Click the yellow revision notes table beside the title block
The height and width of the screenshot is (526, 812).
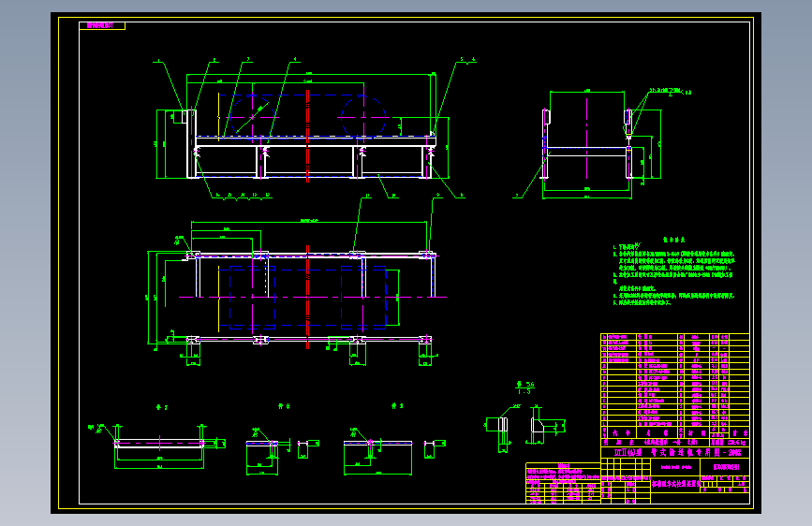[563, 483]
